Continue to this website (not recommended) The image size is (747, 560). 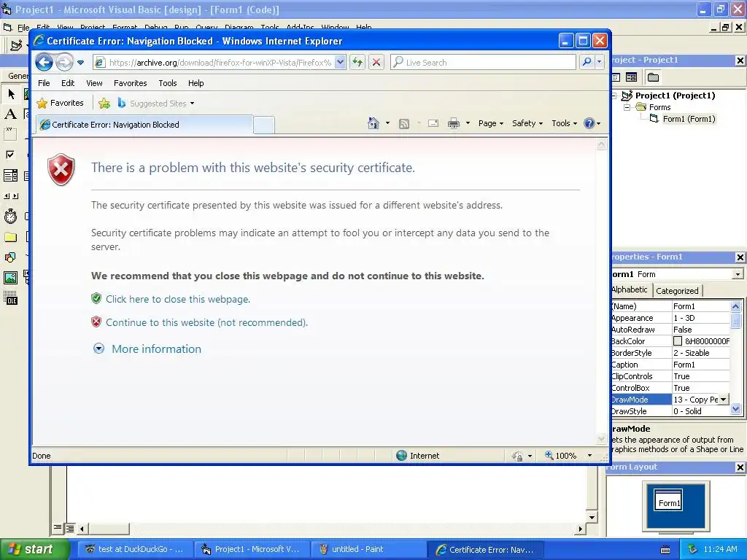(x=206, y=322)
